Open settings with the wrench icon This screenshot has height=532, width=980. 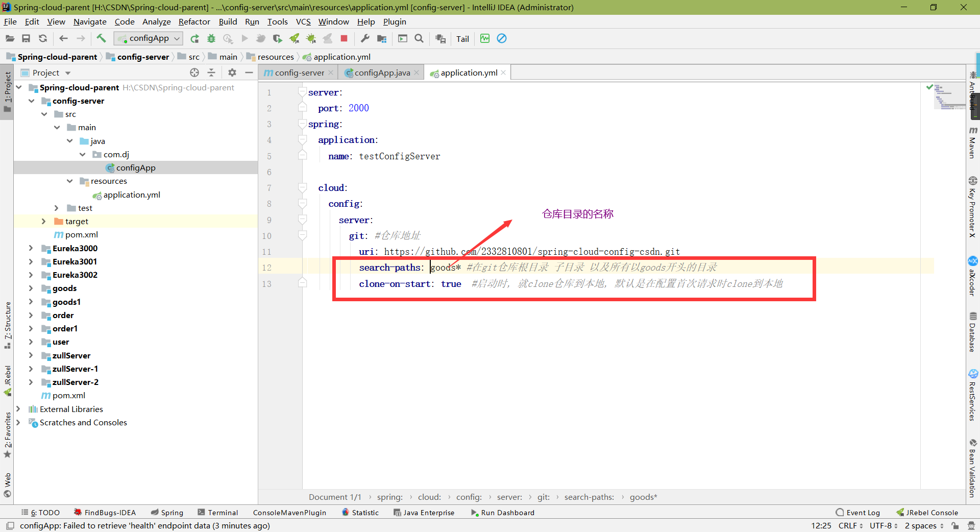point(365,38)
